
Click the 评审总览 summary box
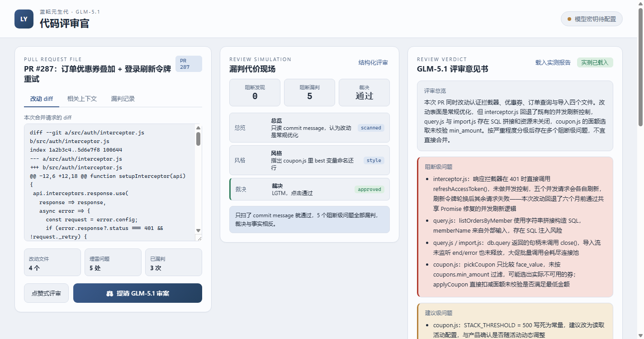click(x=515, y=116)
